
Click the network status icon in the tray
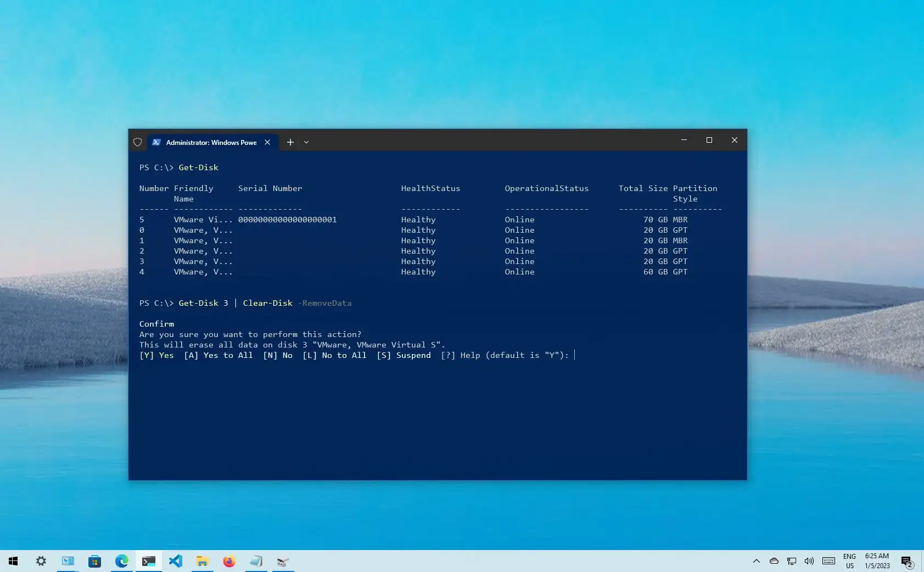click(x=791, y=561)
